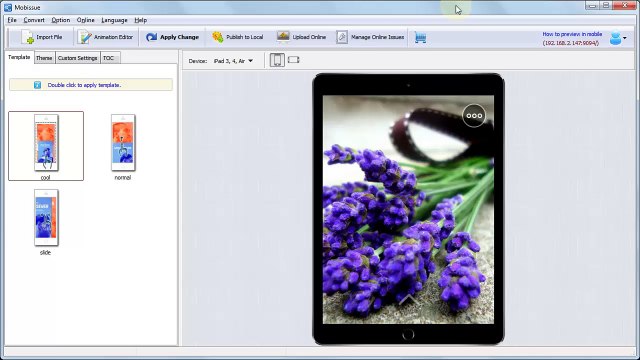Image resolution: width=640 pixels, height=360 pixels.
Task: Click the Publish to Local icon
Action: [x=218, y=37]
